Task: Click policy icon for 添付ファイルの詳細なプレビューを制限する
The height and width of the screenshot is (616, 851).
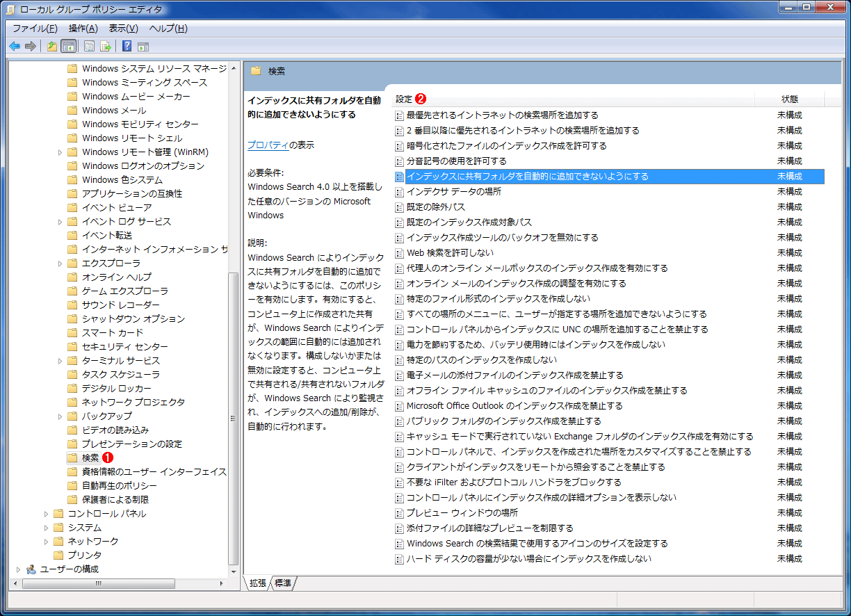Action: pos(399,528)
